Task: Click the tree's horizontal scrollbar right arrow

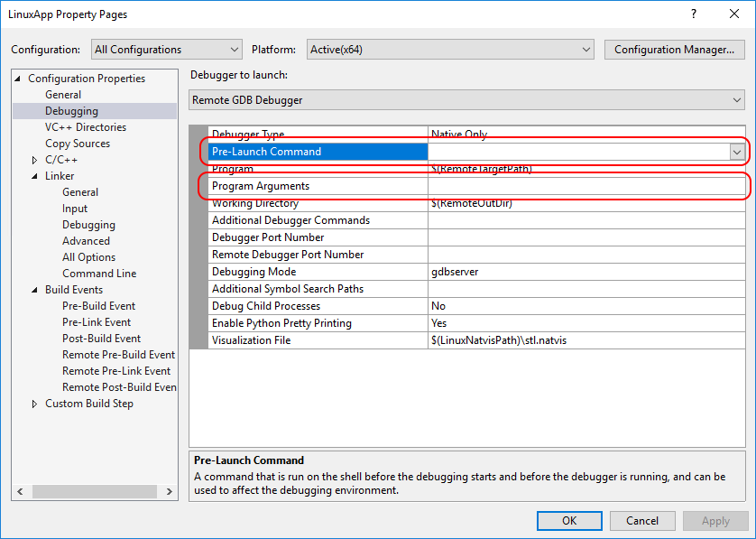Action: (x=171, y=492)
